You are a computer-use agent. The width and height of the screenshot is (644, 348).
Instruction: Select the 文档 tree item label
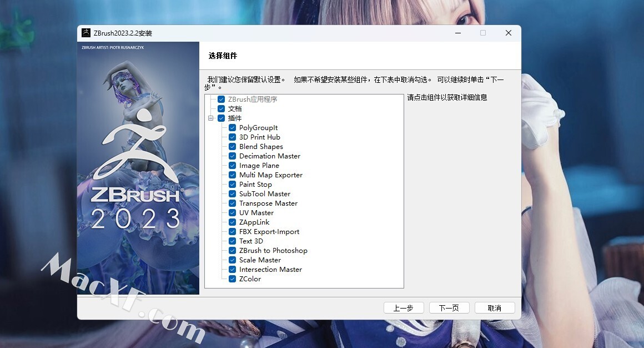click(235, 108)
